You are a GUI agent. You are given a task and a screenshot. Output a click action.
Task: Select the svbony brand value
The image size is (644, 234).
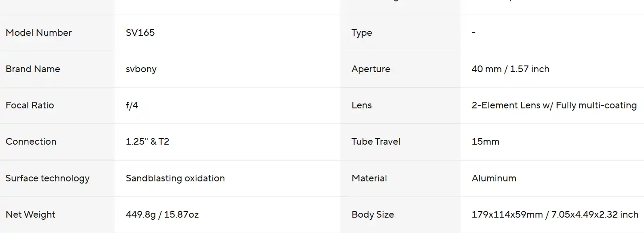coord(141,69)
